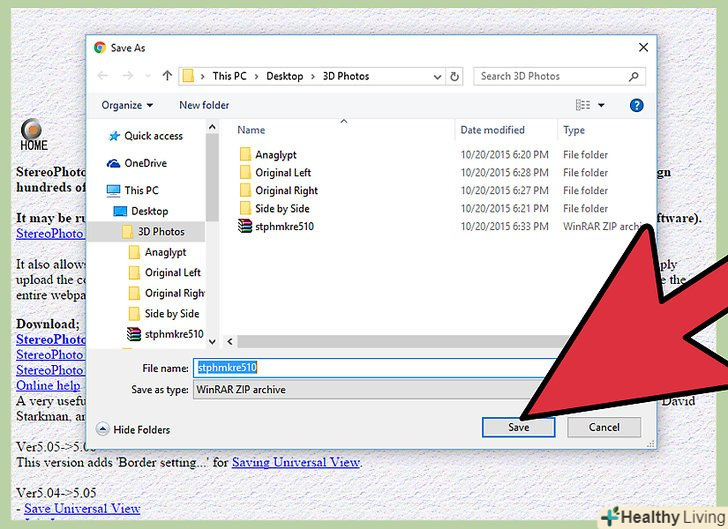Click the HOME icon on the webpage
Image resolution: width=728 pixels, height=529 pixels.
[x=33, y=135]
